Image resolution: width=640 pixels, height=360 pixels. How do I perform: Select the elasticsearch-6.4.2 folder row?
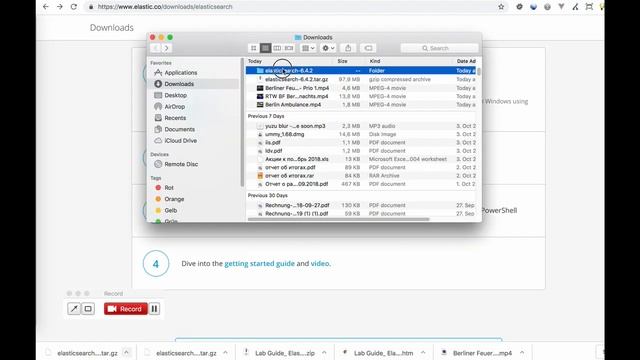(361, 71)
